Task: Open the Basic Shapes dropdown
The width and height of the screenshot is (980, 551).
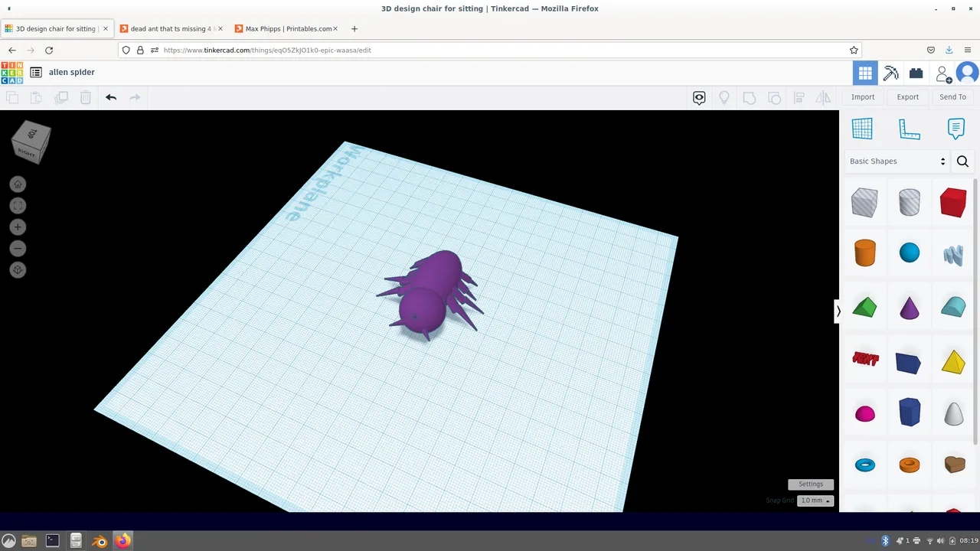Action: tap(897, 161)
